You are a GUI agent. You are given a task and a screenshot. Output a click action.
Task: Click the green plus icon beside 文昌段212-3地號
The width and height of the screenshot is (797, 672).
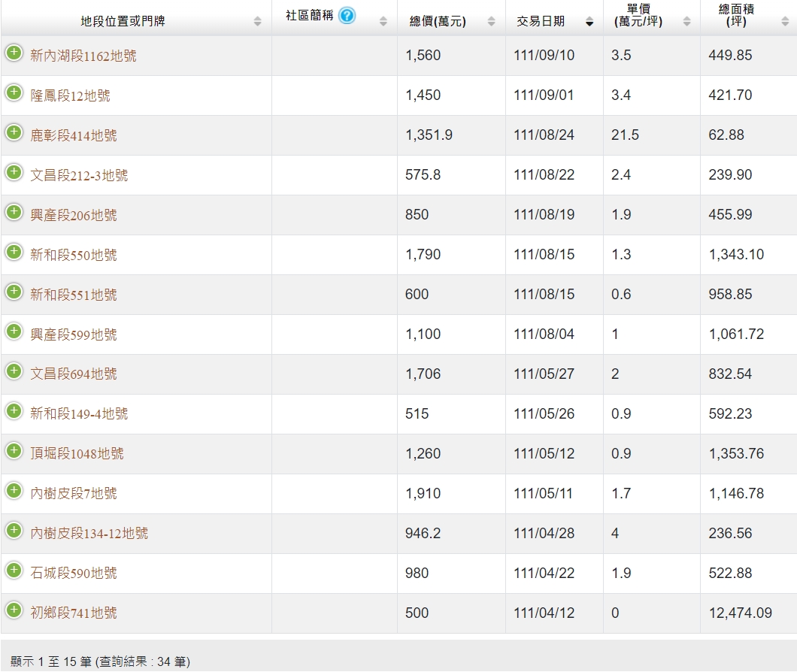14,172
